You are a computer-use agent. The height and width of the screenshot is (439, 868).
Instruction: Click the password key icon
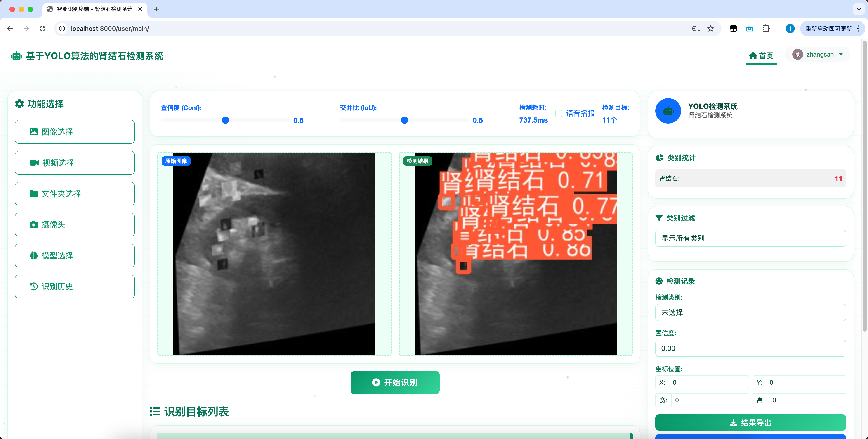pyautogui.click(x=696, y=29)
